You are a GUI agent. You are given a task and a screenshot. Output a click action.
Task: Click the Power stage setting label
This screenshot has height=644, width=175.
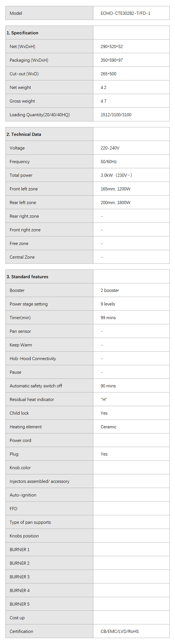pos(29,304)
